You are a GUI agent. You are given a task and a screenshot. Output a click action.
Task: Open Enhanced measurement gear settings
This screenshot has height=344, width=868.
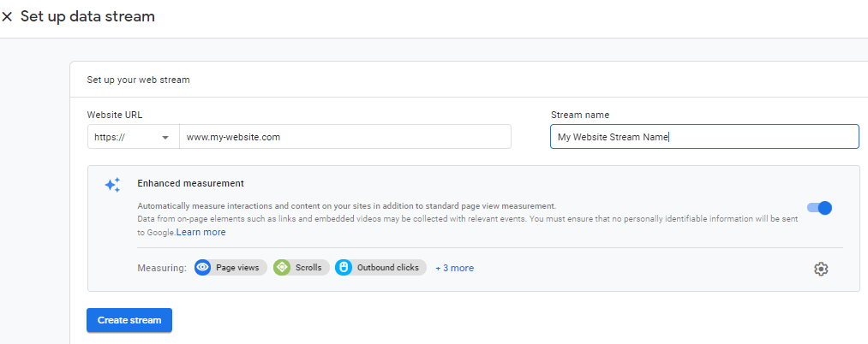[821, 269]
